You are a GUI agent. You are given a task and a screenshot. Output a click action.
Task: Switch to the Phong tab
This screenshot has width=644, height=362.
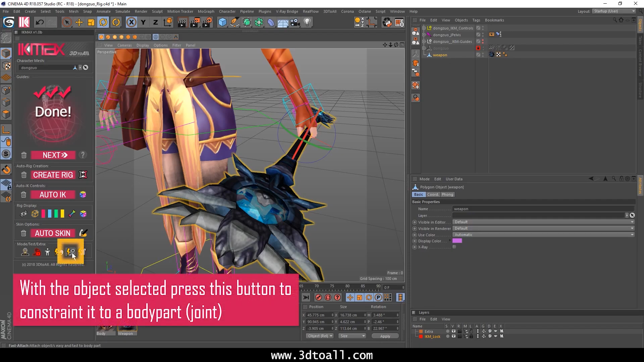[447, 194]
